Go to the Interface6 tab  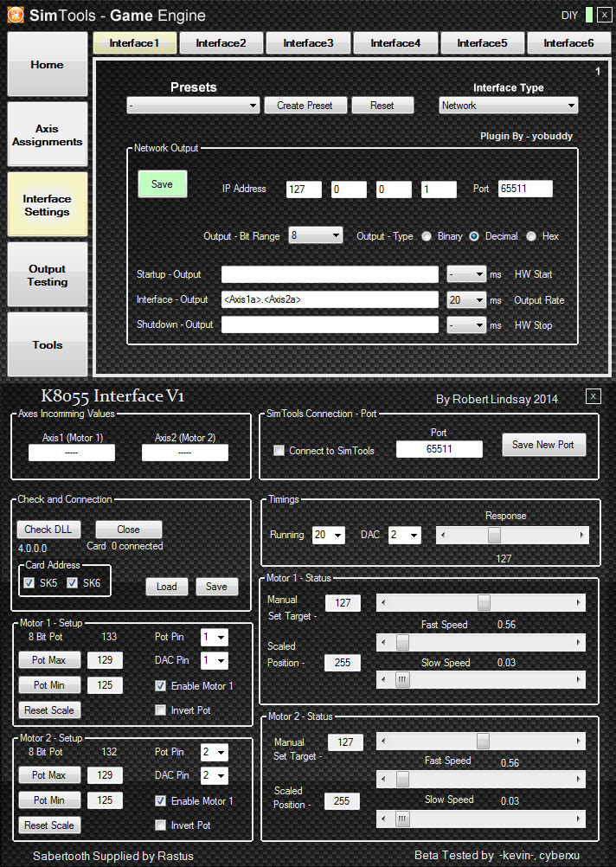tap(568, 43)
